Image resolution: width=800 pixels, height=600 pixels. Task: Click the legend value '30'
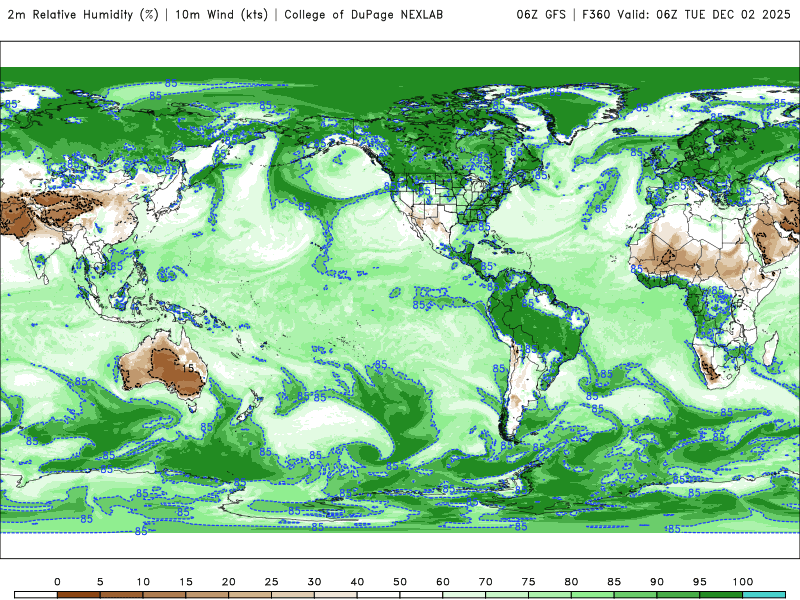[314, 582]
